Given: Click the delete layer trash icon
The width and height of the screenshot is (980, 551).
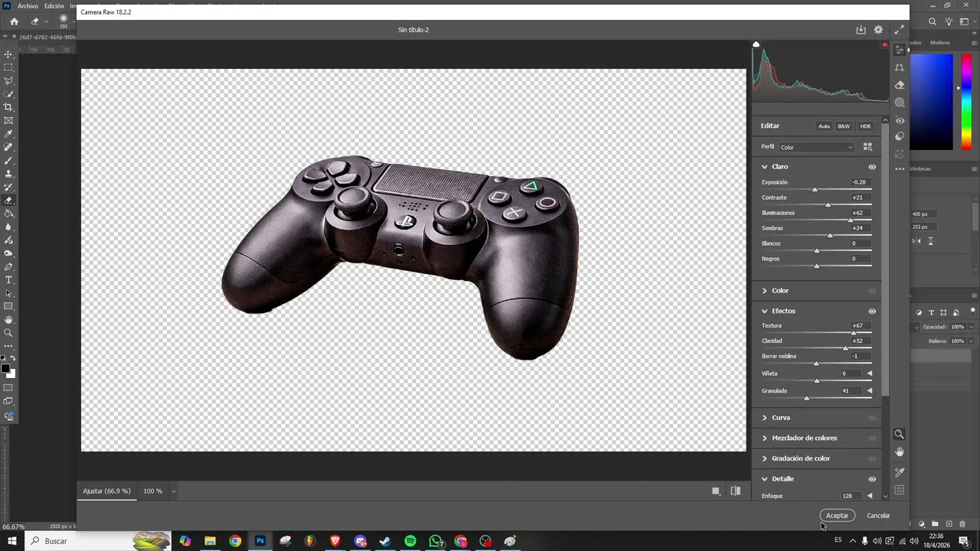Looking at the screenshot, I should [962, 524].
